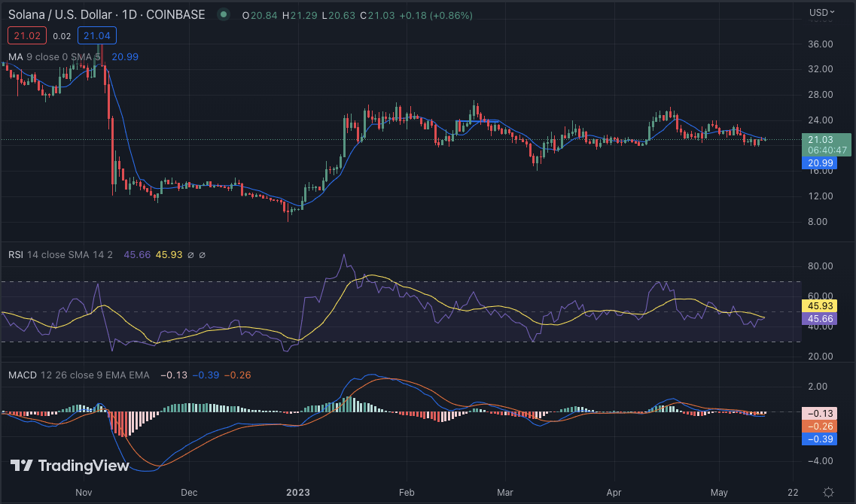The width and height of the screenshot is (856, 504).
Task: Click the 2023 label on the time axis
Action: 298,493
